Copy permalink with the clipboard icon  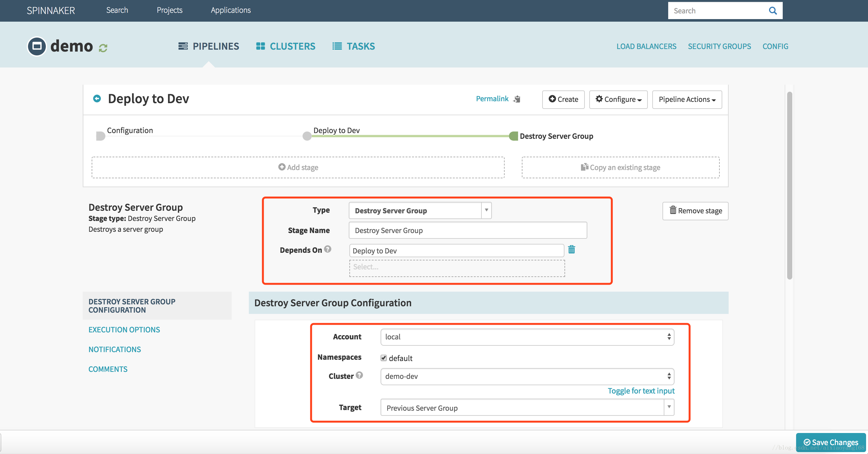click(516, 99)
